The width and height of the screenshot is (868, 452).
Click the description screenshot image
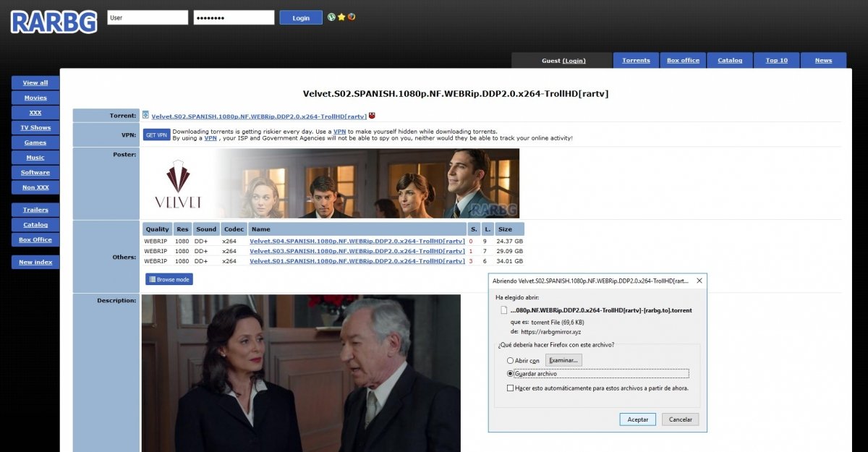[301, 373]
